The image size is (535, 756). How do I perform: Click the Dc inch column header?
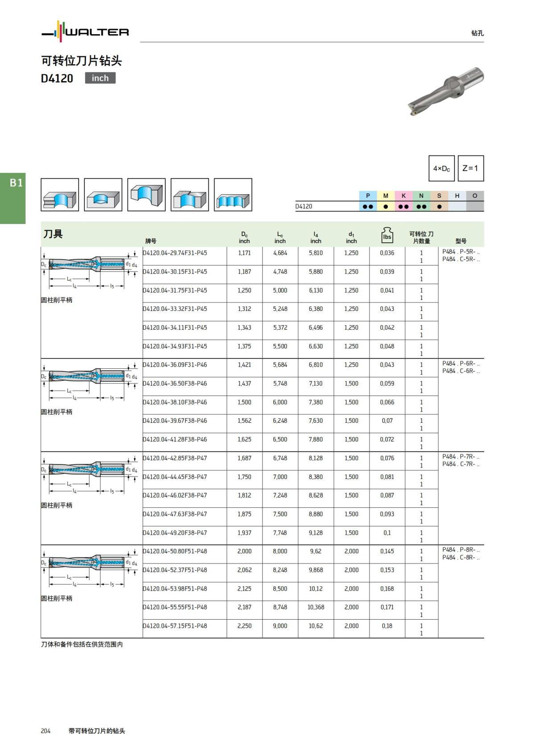pos(244,237)
